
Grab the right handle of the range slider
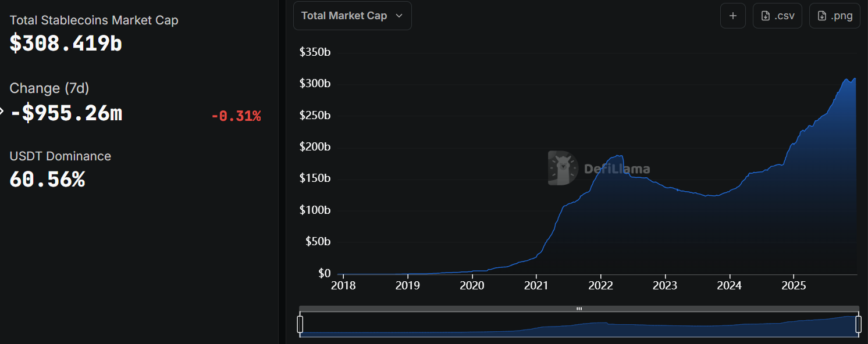[858, 324]
